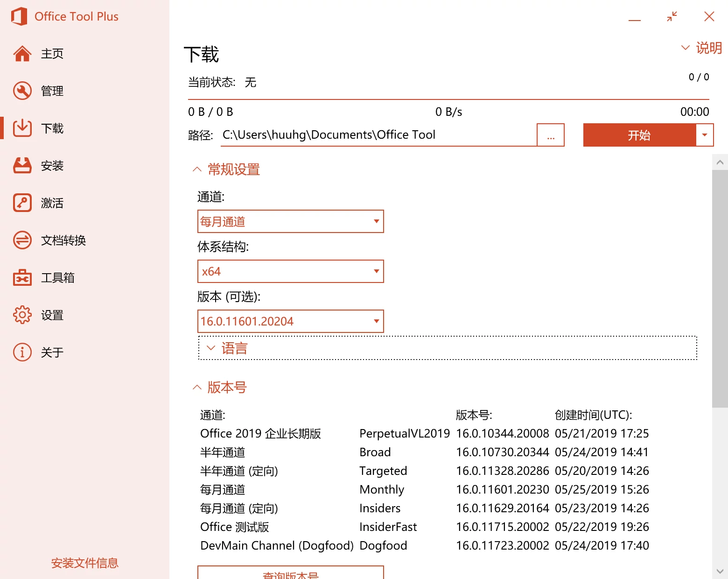Open the dropdown arrow beside 开始

click(705, 135)
